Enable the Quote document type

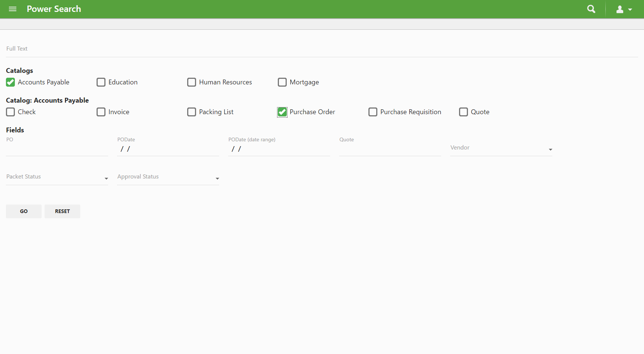coord(464,112)
